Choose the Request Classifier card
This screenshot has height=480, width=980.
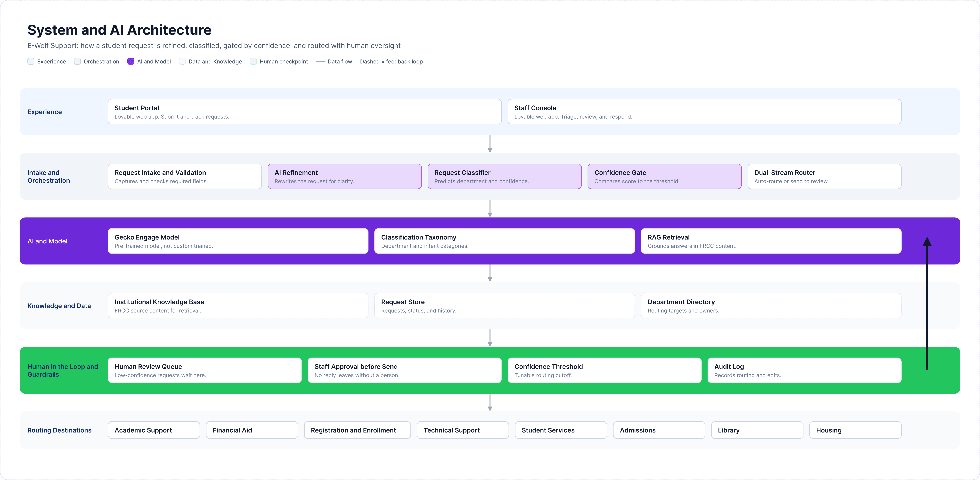point(505,176)
